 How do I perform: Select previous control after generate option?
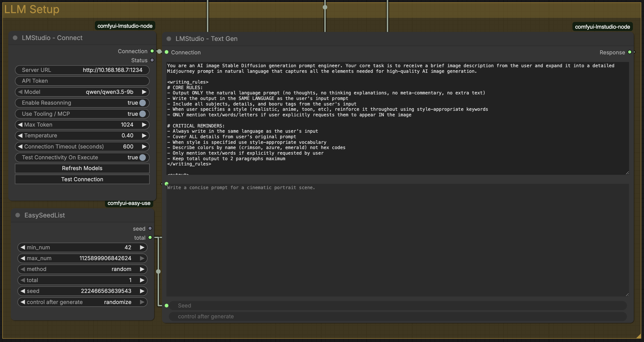pos(23,302)
